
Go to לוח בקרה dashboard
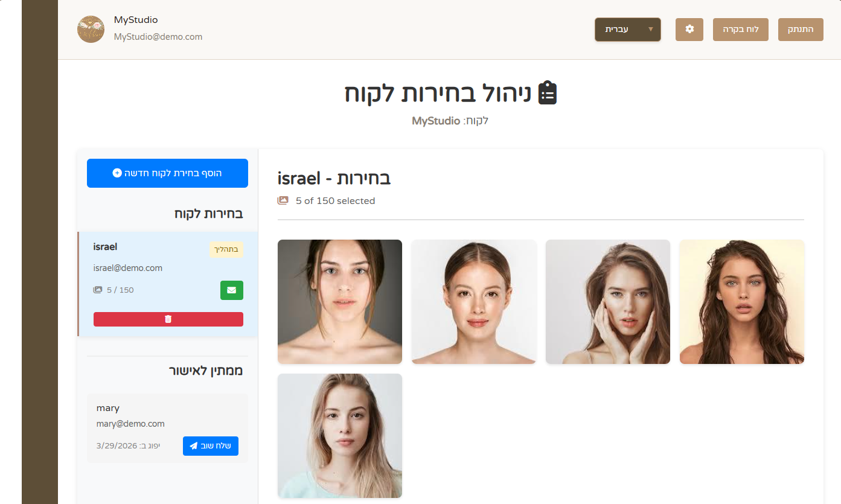[x=741, y=29]
